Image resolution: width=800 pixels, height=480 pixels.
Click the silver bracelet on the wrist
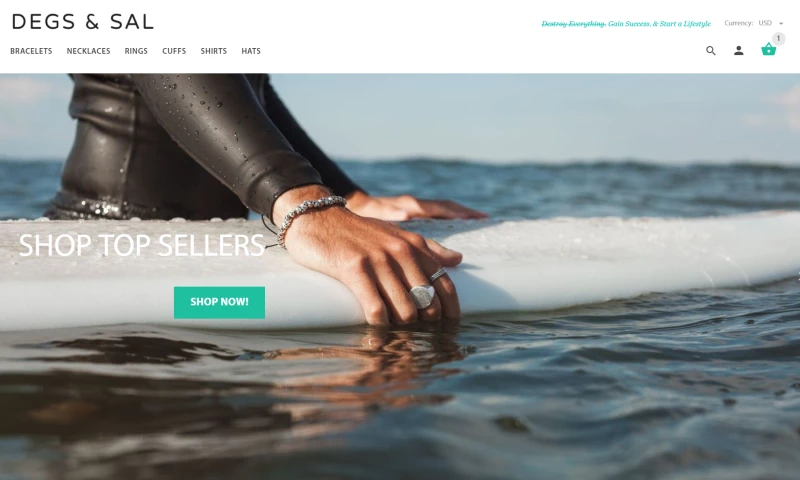[309, 217]
